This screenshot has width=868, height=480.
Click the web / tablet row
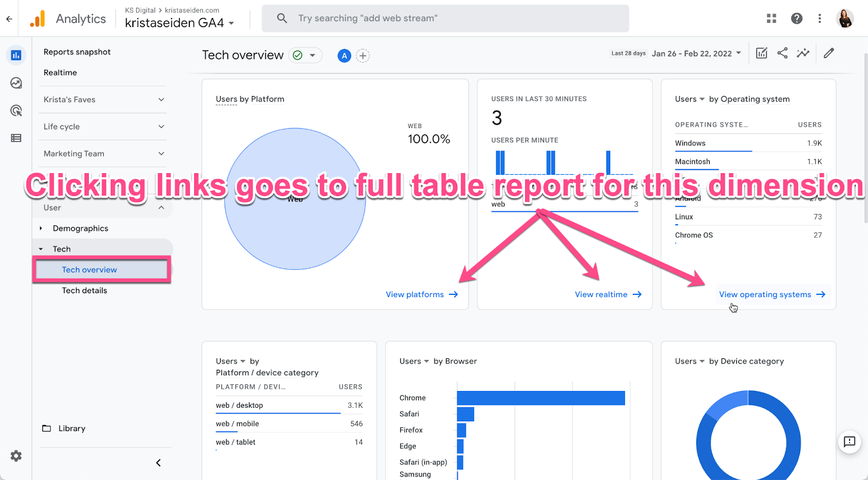(x=289, y=443)
